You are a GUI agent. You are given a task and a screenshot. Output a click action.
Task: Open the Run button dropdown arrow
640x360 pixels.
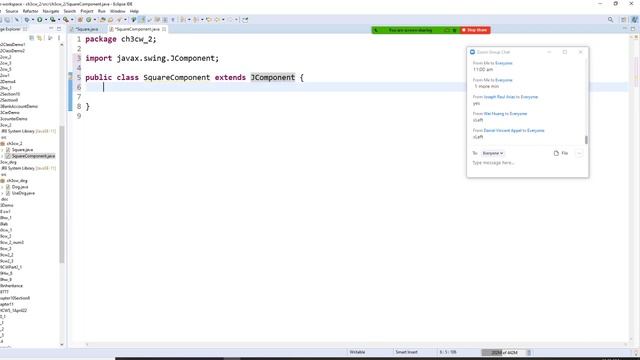(x=46, y=20)
